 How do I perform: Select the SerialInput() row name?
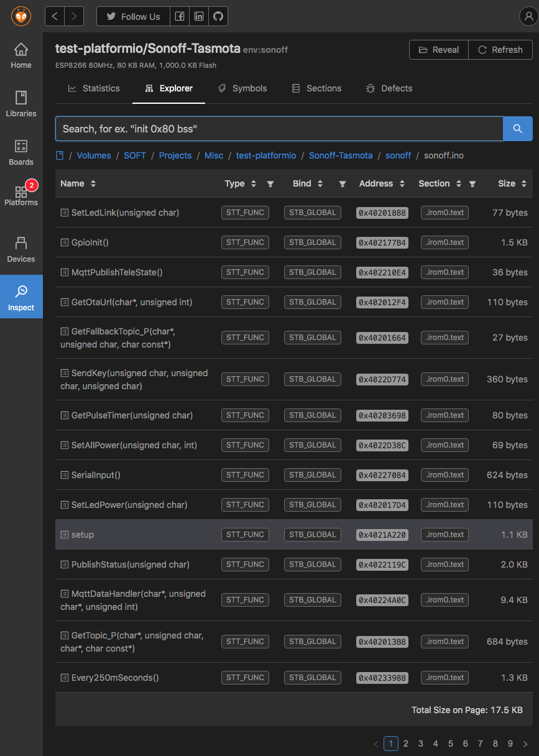[96, 475]
